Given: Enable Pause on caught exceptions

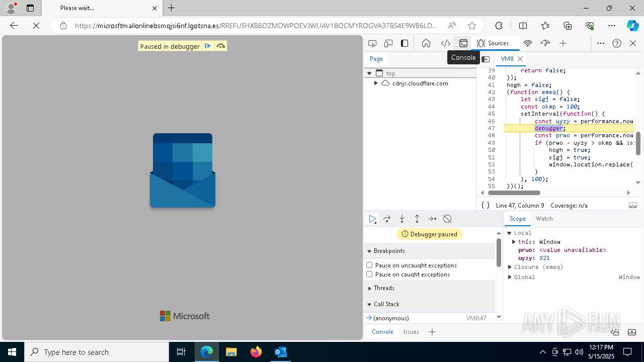Looking at the screenshot, I should [x=369, y=274].
